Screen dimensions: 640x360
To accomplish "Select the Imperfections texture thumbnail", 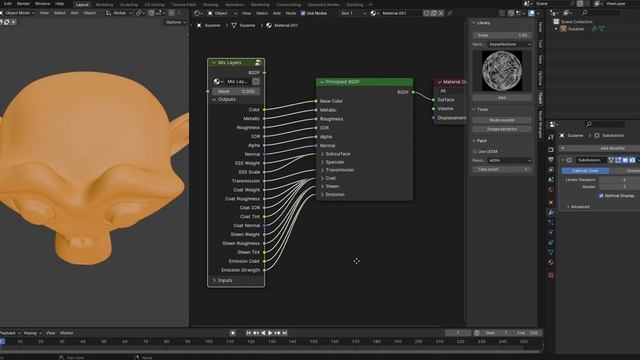I will tap(502, 71).
